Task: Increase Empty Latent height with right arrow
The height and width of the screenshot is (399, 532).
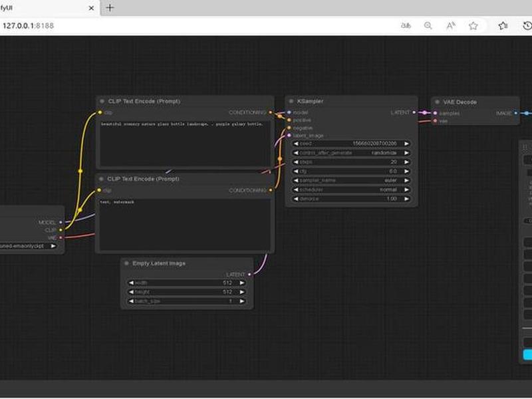Action: pos(242,292)
